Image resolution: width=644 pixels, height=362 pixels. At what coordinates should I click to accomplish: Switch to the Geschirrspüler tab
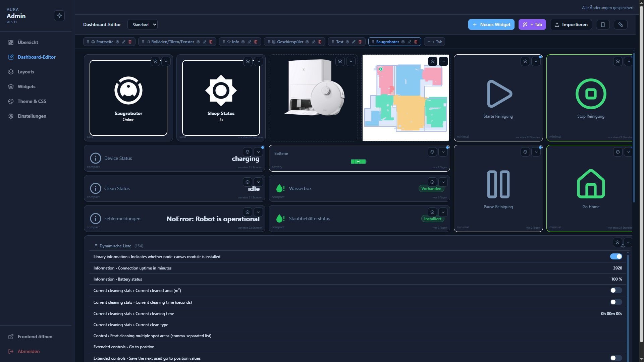click(290, 42)
